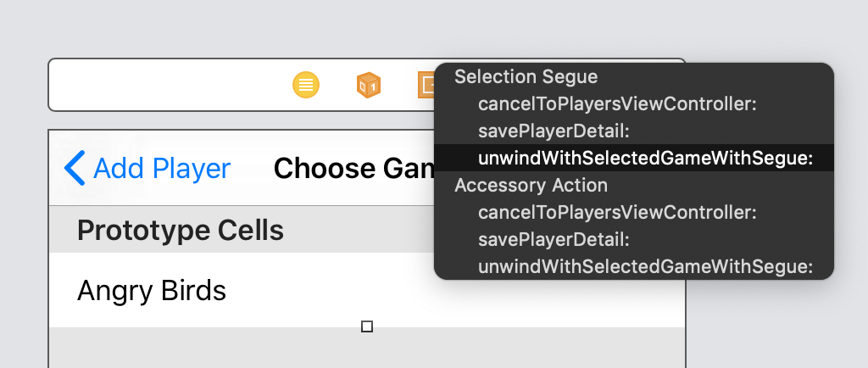The height and width of the screenshot is (368, 868).
Task: Pick the highlighted unwindWithSelectedGameWithSegue: entry
Action: [x=634, y=158]
